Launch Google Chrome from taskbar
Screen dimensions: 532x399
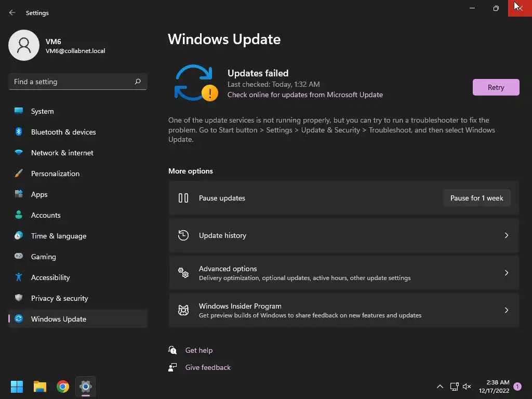tap(63, 387)
